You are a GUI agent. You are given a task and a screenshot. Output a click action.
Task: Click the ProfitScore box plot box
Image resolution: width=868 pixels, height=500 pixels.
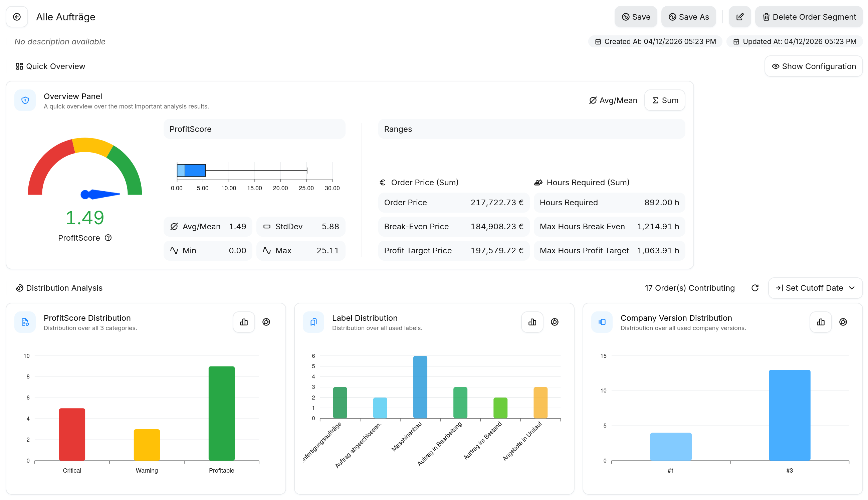click(191, 170)
